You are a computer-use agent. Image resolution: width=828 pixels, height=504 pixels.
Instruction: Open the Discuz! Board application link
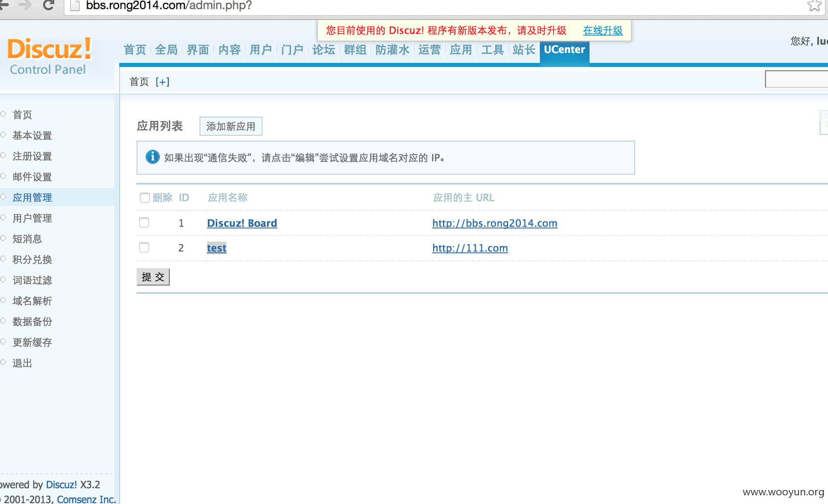(x=242, y=223)
